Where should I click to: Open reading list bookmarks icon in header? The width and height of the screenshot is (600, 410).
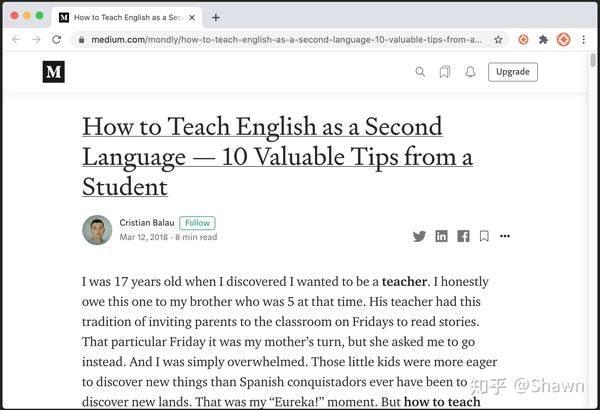click(445, 72)
